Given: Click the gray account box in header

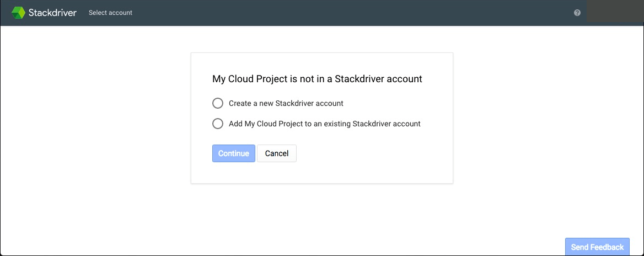Looking at the screenshot, I should pyautogui.click(x=615, y=11).
